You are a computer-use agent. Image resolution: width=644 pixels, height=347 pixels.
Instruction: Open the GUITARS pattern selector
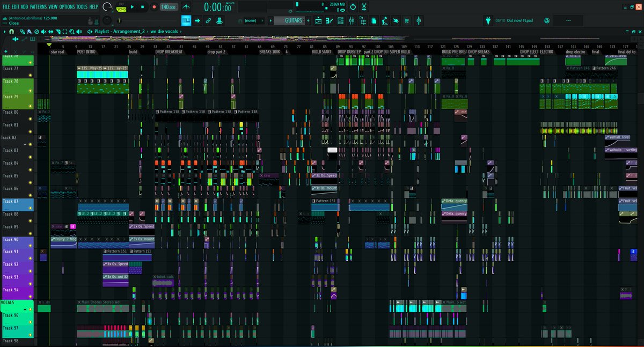[x=290, y=20]
